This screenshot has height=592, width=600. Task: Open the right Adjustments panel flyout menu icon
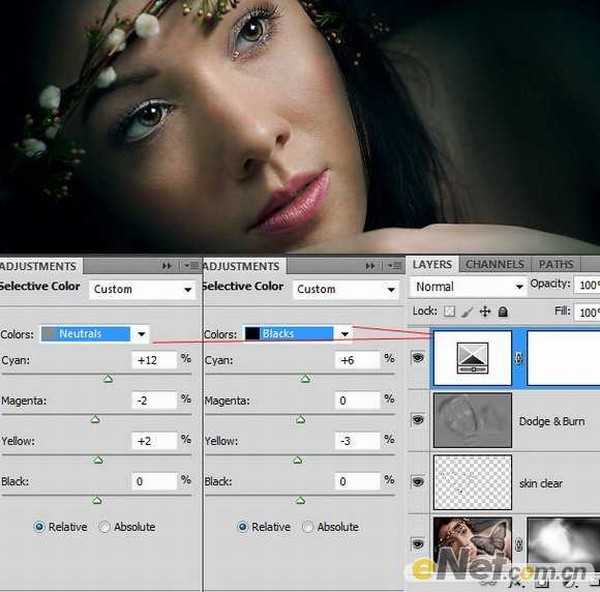395,267
